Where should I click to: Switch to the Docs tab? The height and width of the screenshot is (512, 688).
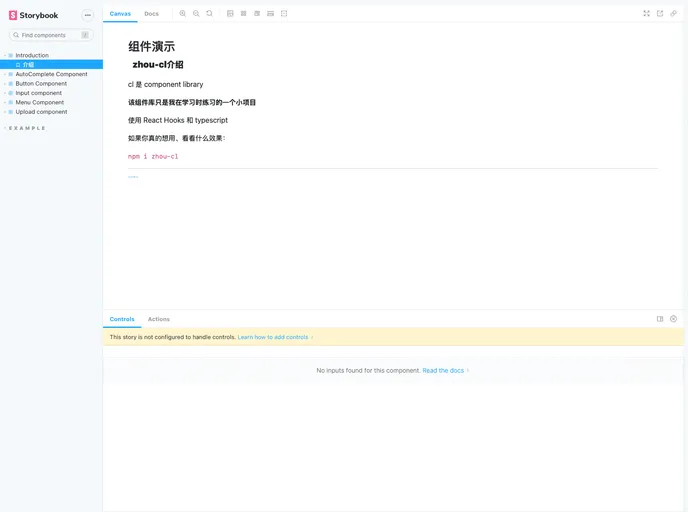[151, 14]
